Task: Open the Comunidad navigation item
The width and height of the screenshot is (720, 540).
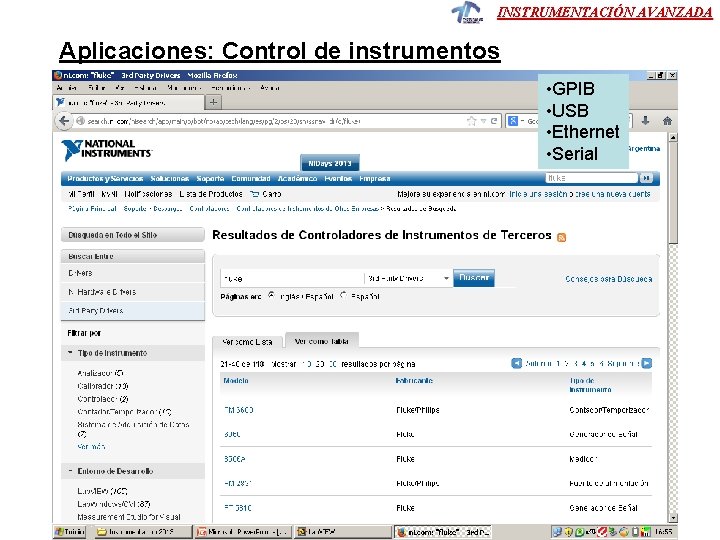Action: (251, 179)
